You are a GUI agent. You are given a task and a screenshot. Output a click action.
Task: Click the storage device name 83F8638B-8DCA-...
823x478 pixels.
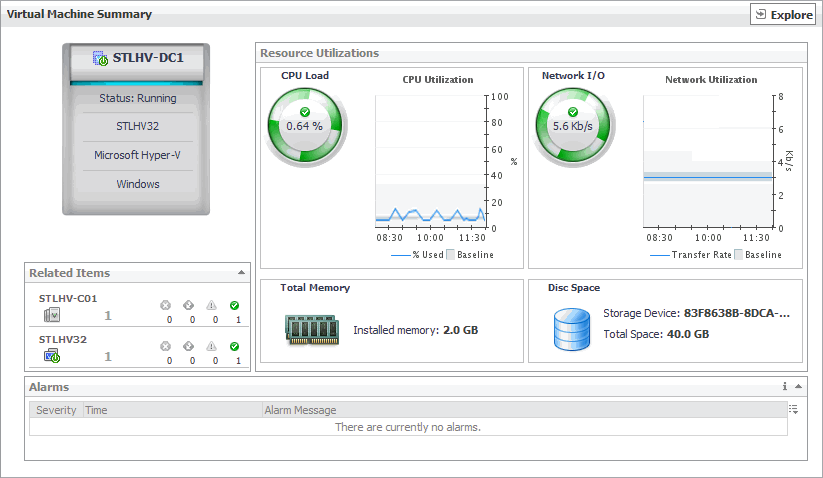737,313
